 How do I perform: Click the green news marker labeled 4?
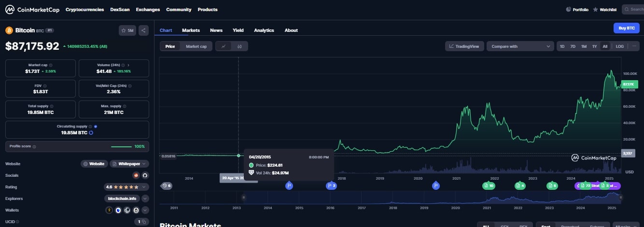tap(520, 185)
